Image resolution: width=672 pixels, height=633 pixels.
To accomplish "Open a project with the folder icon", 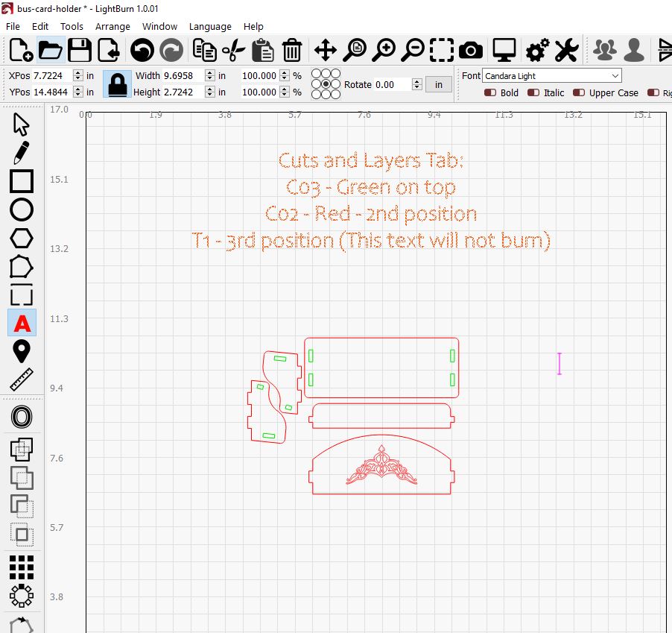I will click(51, 50).
